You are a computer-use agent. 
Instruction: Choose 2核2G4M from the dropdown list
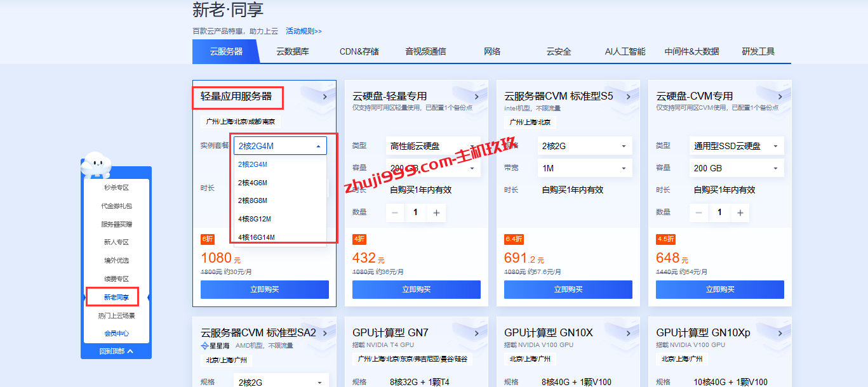click(280, 164)
